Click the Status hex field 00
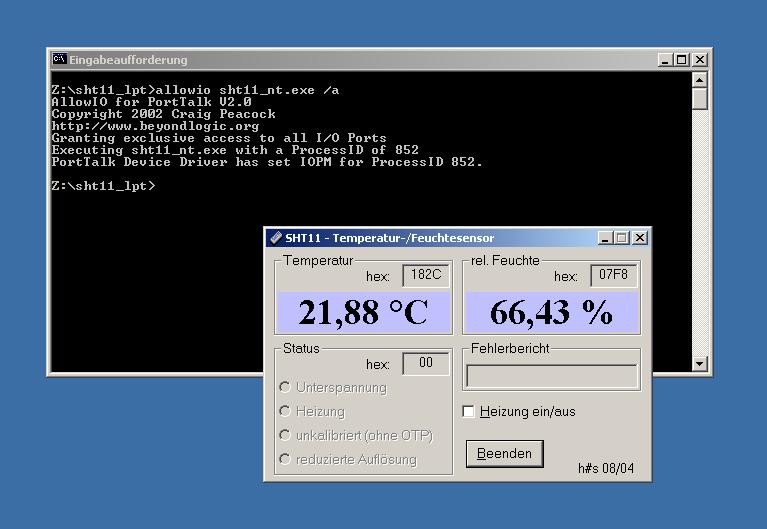767x529 pixels. click(426, 363)
